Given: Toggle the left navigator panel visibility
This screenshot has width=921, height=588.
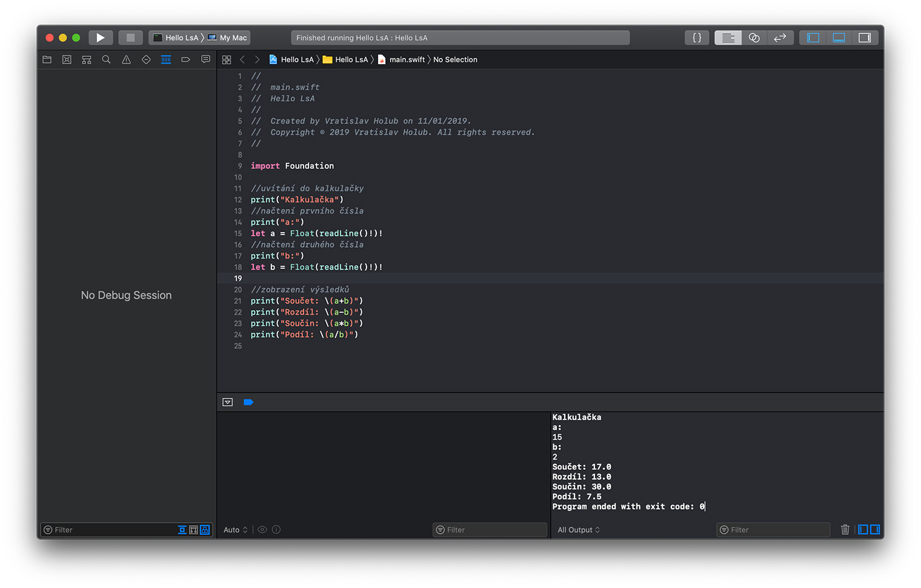Looking at the screenshot, I should point(813,38).
